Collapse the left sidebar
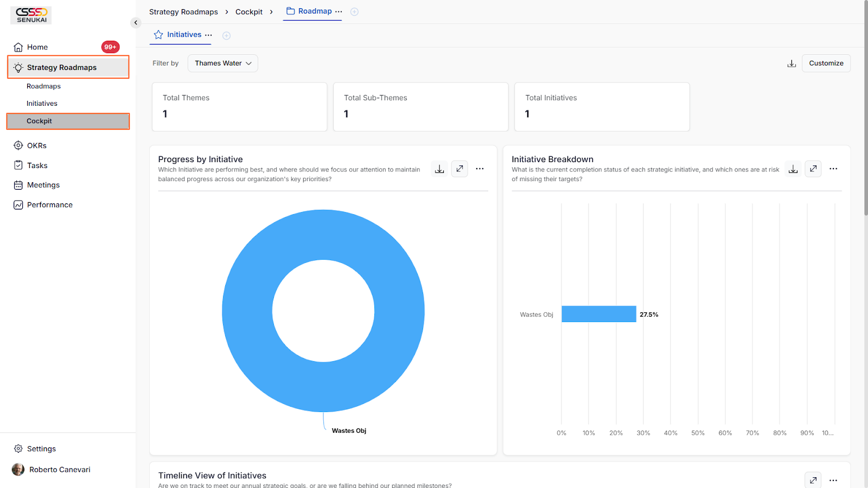 tap(136, 23)
